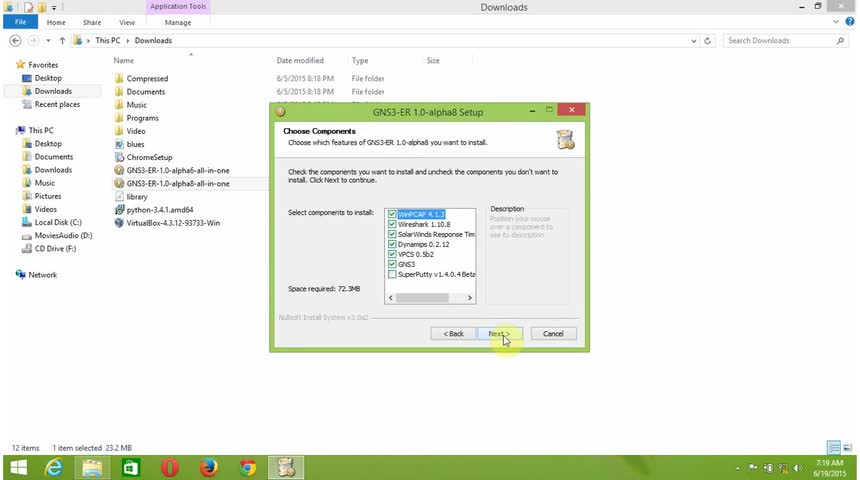Uncheck the Wireshark 1.10.8 checkbox
The height and width of the screenshot is (480, 860).
tap(392, 224)
